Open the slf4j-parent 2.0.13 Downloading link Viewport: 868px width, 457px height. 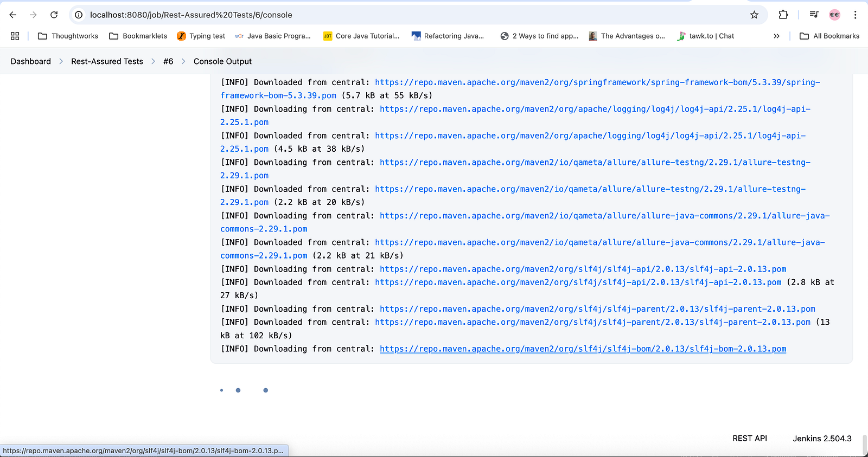click(x=597, y=309)
